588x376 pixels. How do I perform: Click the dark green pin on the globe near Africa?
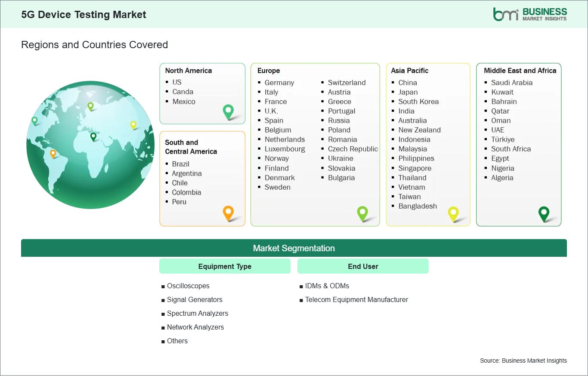[93, 138]
